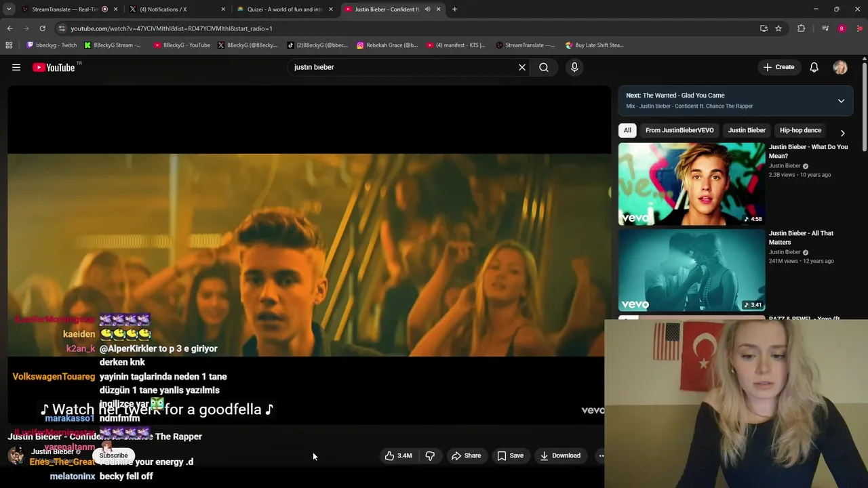Open the apps grid in bookmarks bar
Viewport: 868px width, 488px height.
9,45
